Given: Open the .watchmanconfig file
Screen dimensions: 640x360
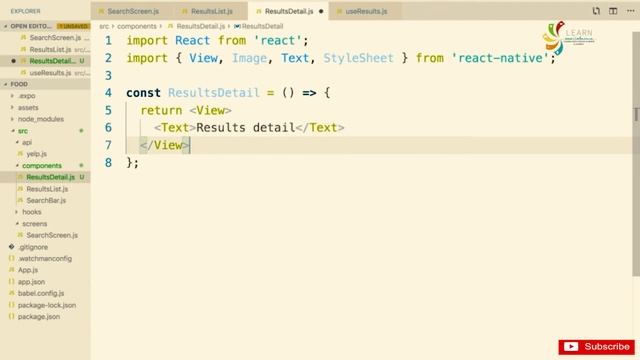Looking at the screenshot, I should pos(45,259).
